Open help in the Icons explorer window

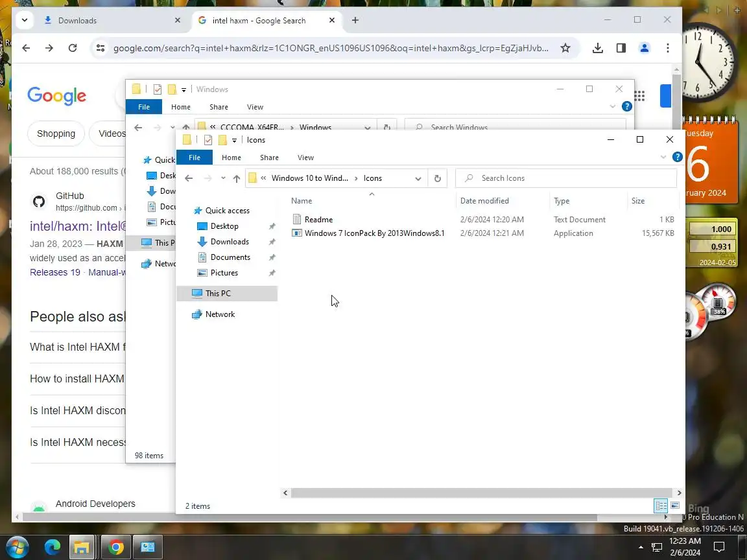click(x=677, y=157)
